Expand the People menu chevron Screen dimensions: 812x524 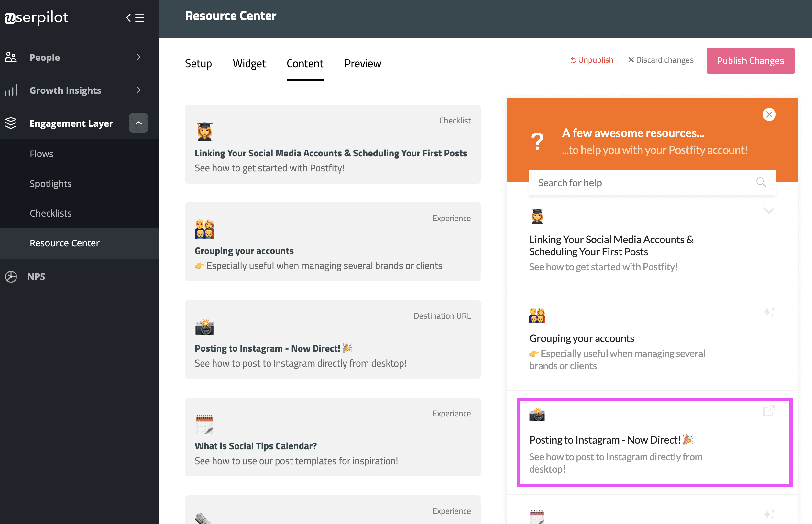coord(138,57)
